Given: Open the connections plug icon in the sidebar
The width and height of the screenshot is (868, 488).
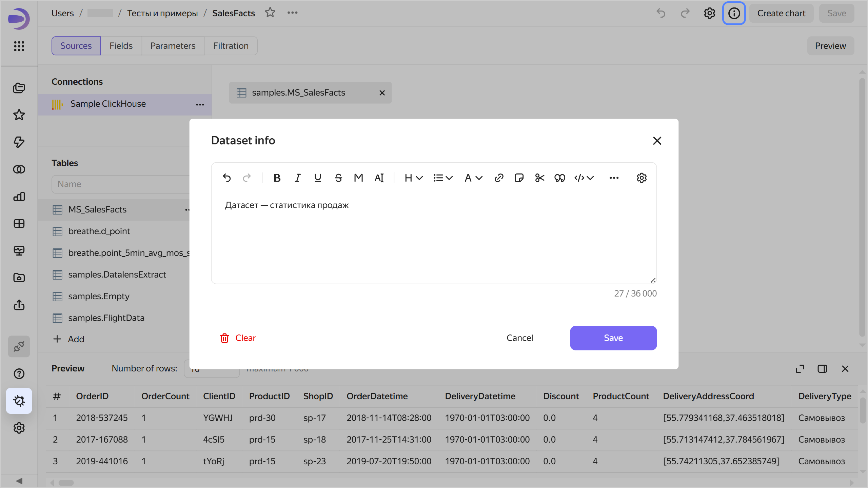Looking at the screenshot, I should pos(19,346).
